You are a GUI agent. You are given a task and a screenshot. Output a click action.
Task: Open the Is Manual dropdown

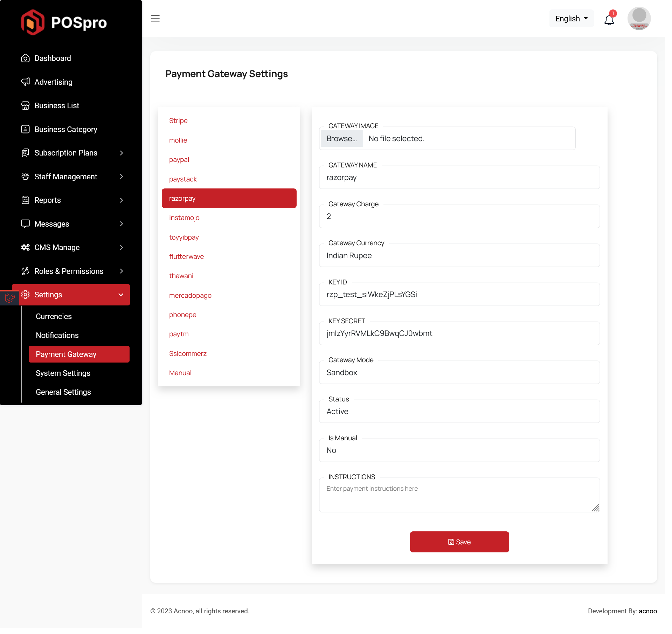459,450
